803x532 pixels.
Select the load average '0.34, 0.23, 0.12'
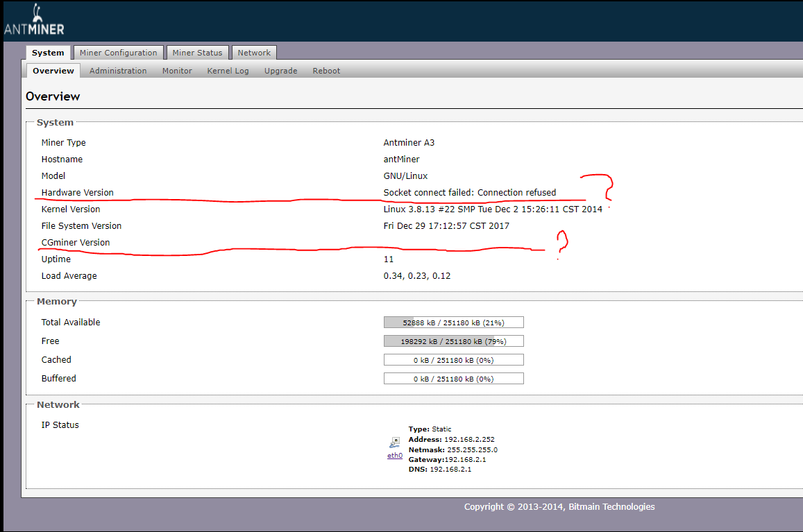pyautogui.click(x=417, y=275)
